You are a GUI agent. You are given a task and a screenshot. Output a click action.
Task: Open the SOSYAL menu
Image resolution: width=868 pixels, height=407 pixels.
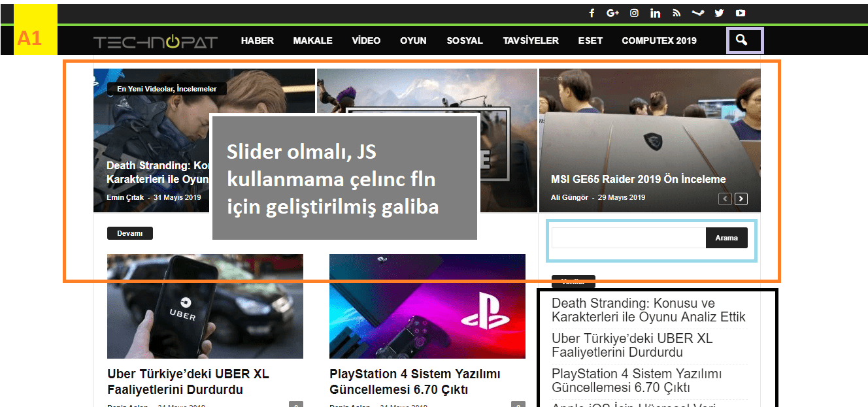pos(465,41)
